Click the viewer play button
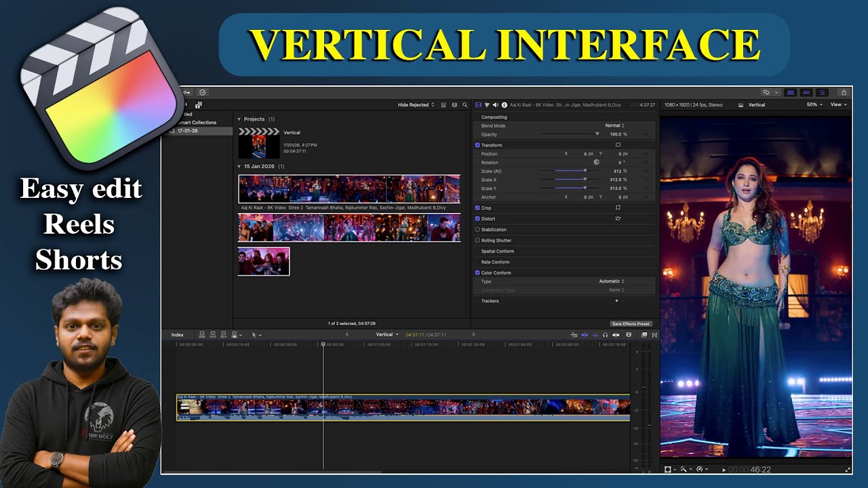 [x=724, y=470]
